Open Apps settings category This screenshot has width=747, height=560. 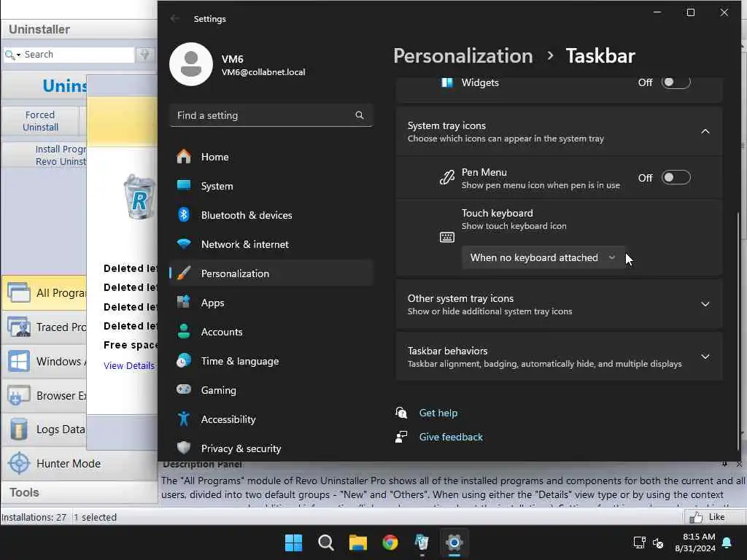pos(271,303)
